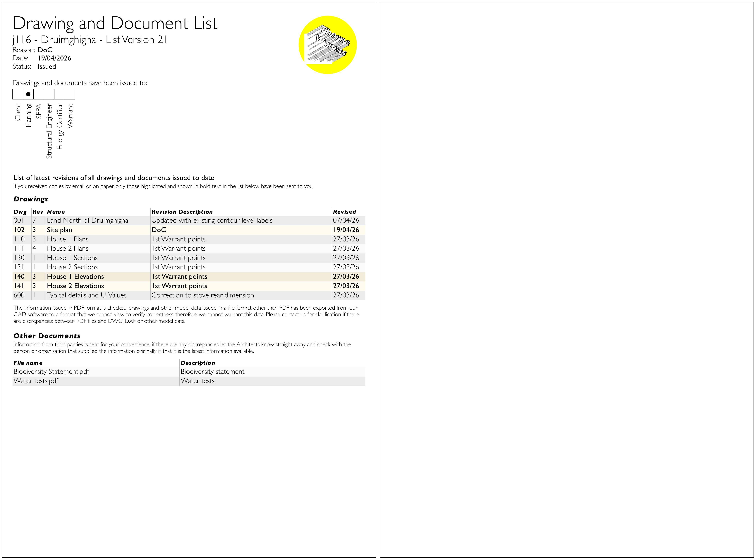This screenshot has height=560, width=756.
Task: Click the Thorne Wyness logo
Action: point(327,45)
